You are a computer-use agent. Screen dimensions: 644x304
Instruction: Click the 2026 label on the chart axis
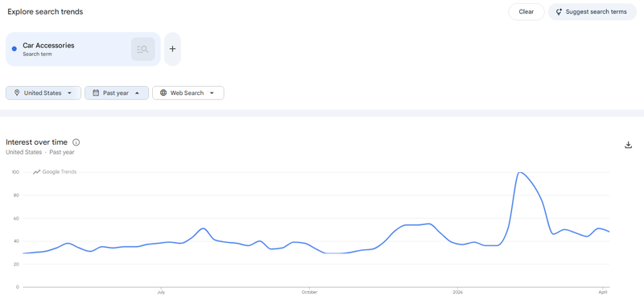(457, 293)
